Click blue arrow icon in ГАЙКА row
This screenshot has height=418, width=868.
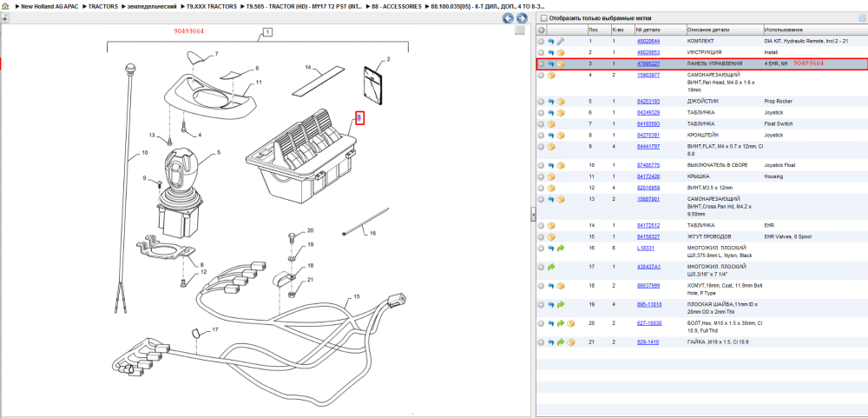coord(551,342)
